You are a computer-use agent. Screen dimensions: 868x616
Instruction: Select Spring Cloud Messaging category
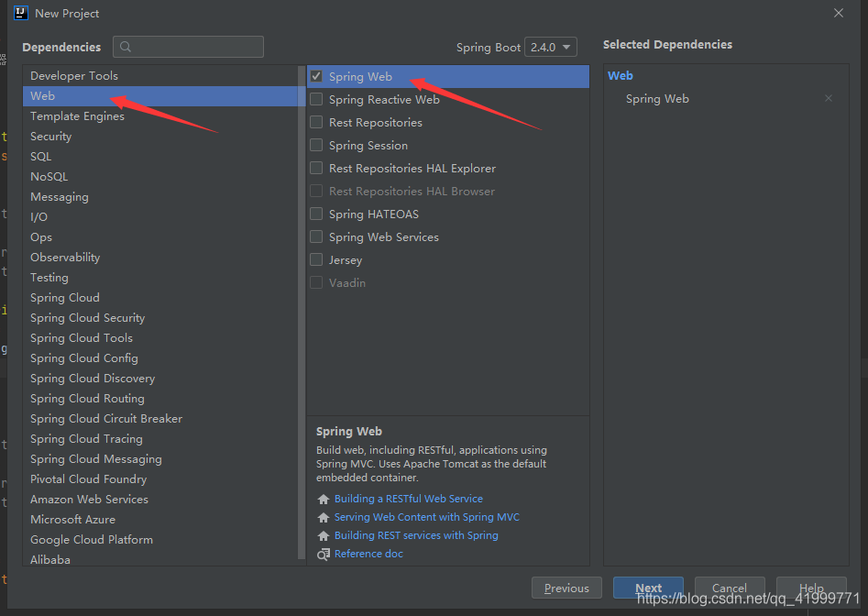(x=160, y=459)
